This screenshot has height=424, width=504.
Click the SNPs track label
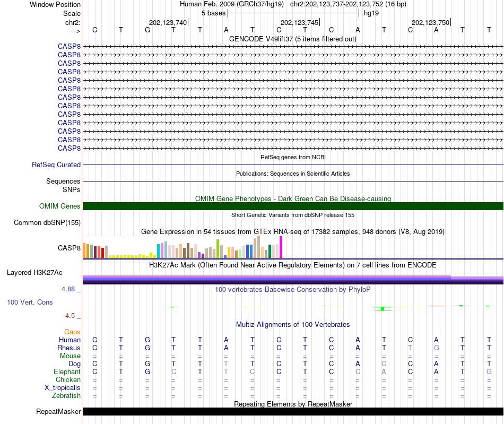(72, 189)
